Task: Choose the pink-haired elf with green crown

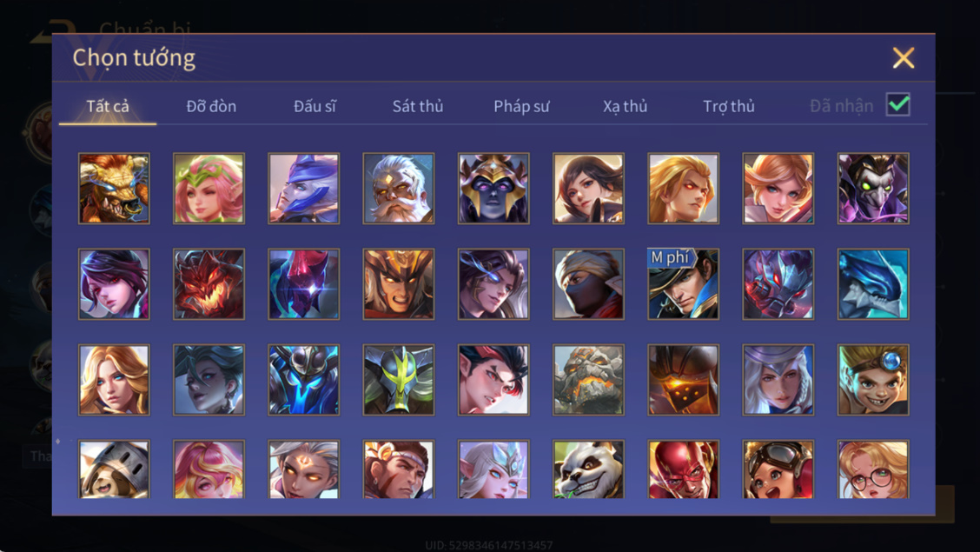Action: pos(209,188)
